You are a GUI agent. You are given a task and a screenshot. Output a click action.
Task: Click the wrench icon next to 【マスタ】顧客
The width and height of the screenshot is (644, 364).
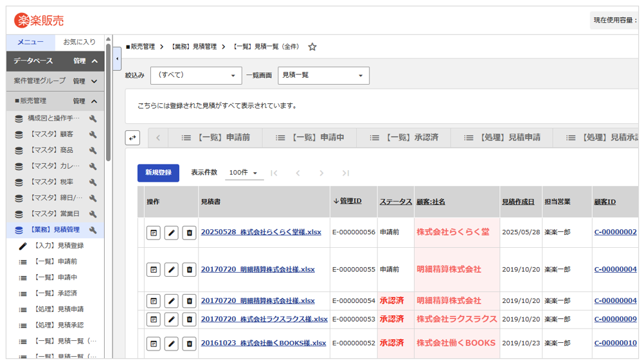[x=93, y=134]
